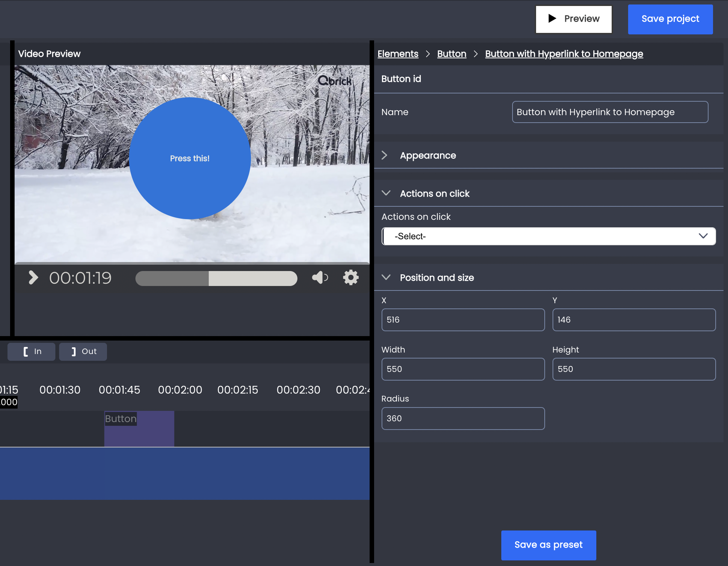Screen dimensions: 728x566
Task: Open the Actions on click -Select- dropdown
Action: coord(548,236)
